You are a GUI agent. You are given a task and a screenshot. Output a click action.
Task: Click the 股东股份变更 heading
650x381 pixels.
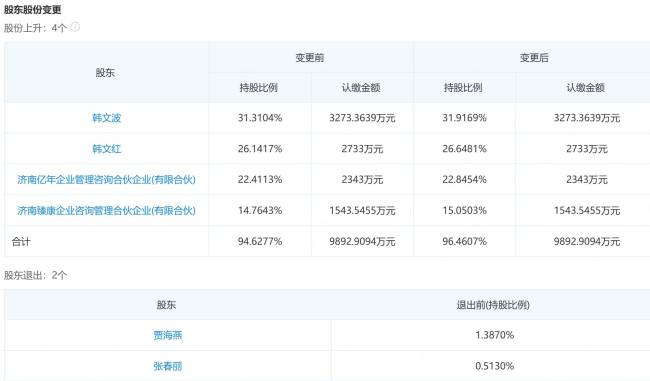[33, 10]
